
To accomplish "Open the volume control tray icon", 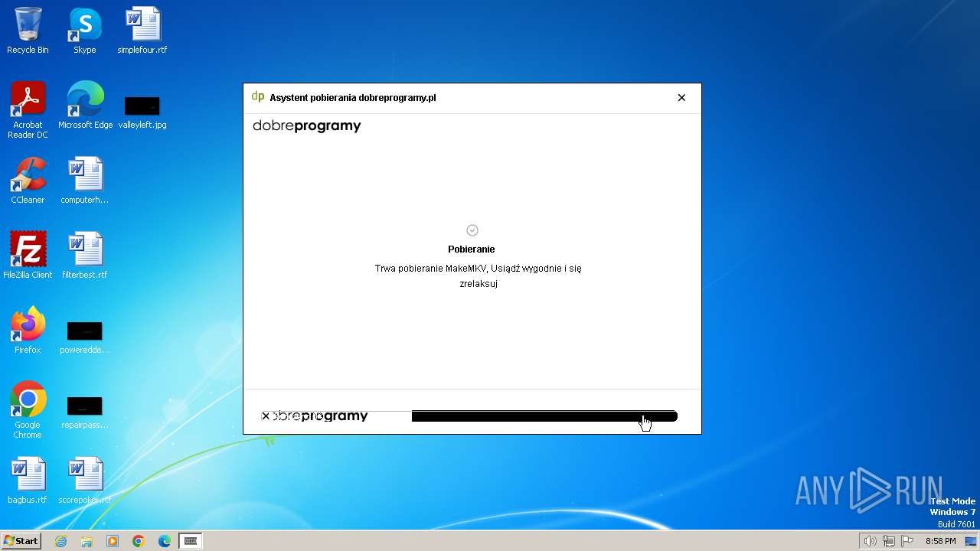I will pyautogui.click(x=870, y=541).
